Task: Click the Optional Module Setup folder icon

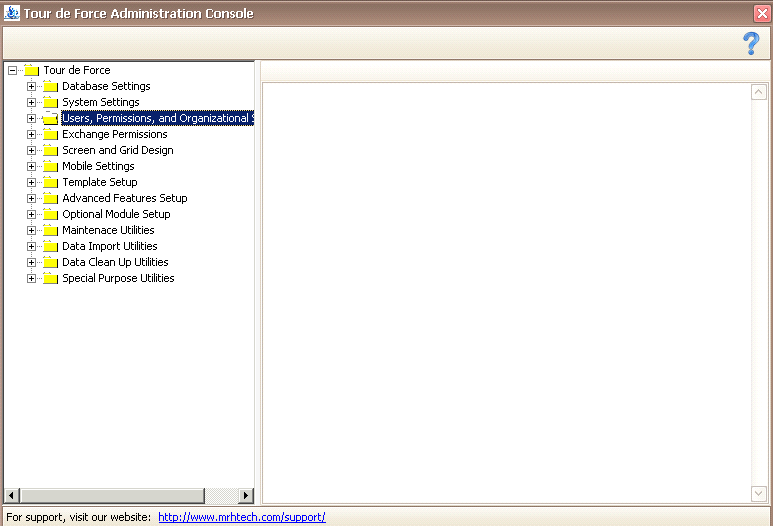Action: (x=50, y=214)
